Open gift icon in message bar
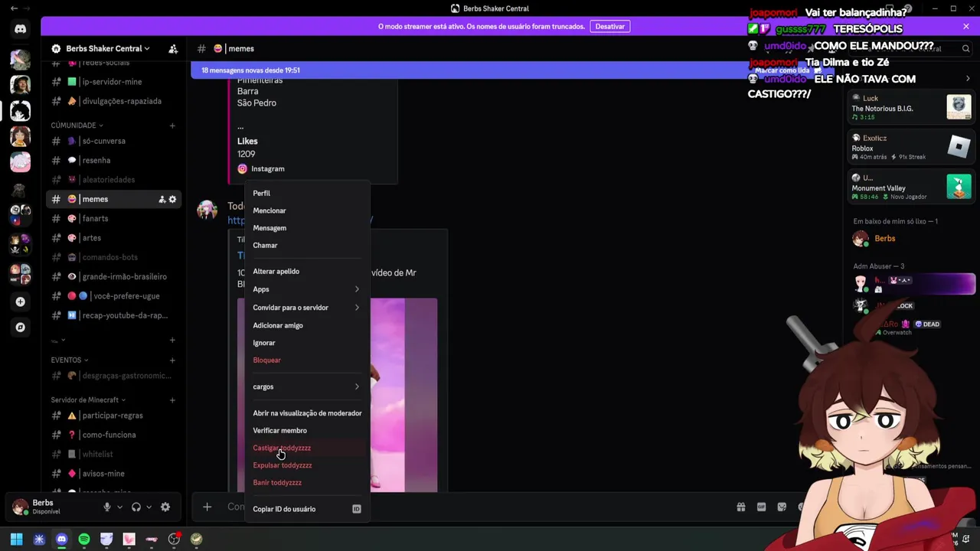The image size is (980, 551). [x=741, y=507]
